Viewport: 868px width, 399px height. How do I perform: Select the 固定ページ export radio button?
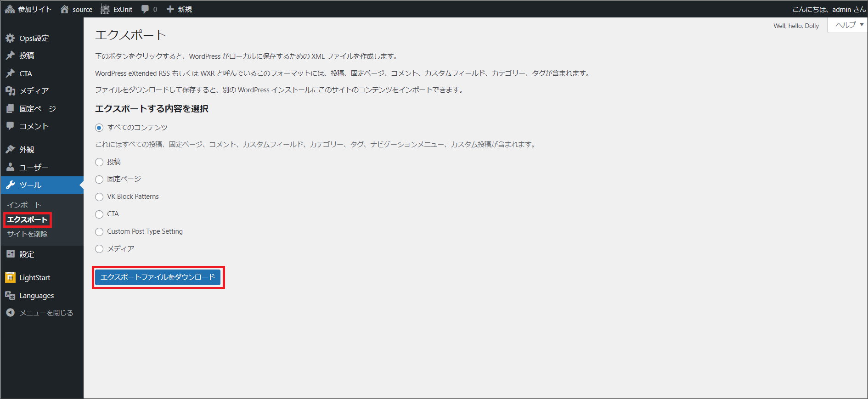pyautogui.click(x=99, y=180)
